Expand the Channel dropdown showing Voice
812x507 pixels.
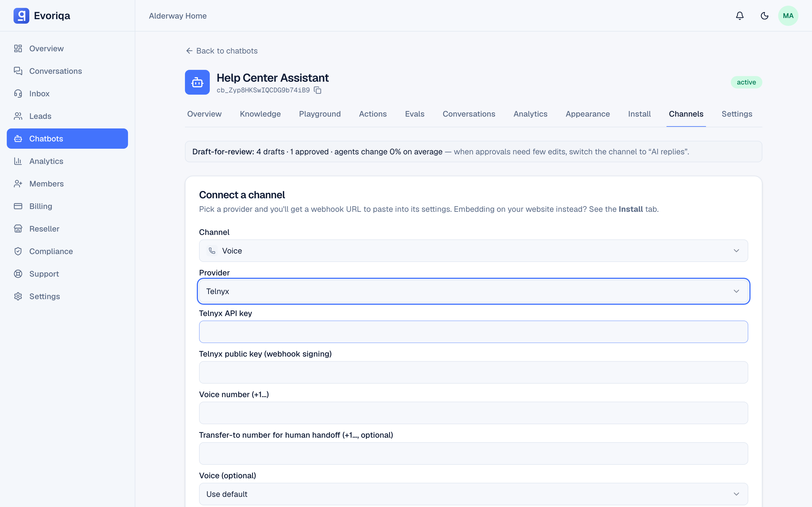point(473,251)
